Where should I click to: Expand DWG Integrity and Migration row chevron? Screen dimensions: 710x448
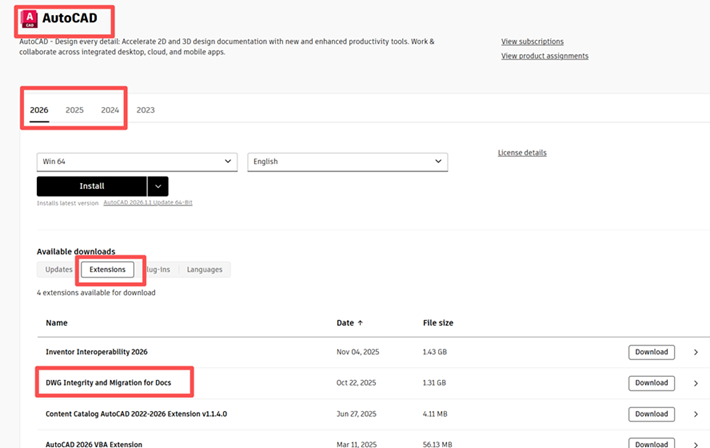click(696, 383)
